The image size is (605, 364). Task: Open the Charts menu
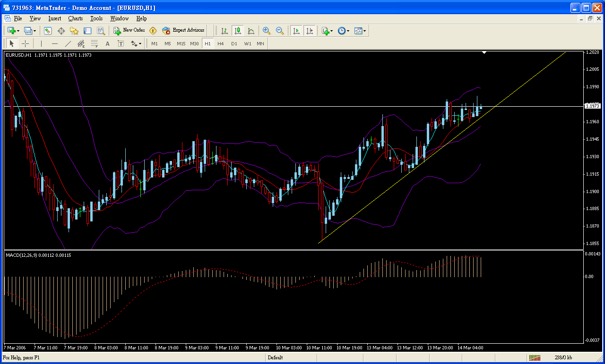(x=75, y=18)
